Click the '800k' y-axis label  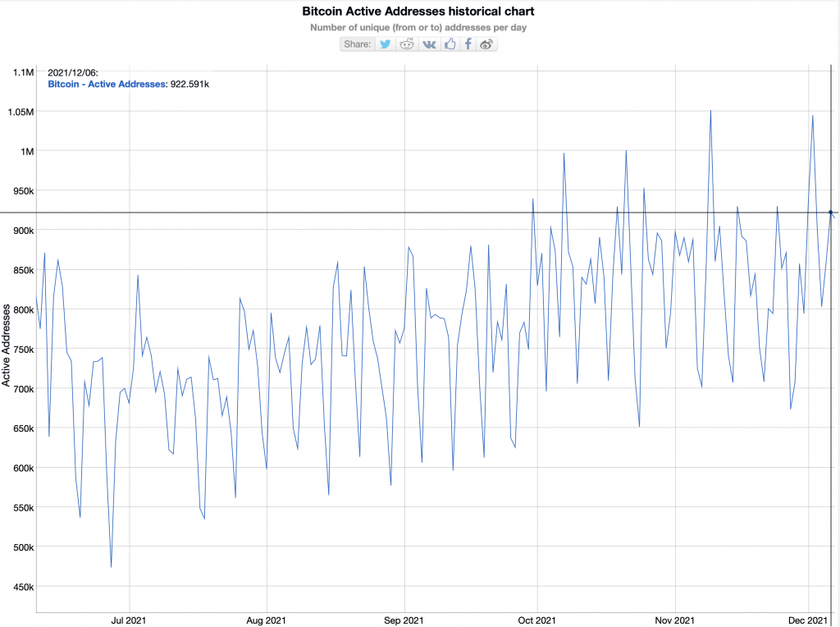22,310
